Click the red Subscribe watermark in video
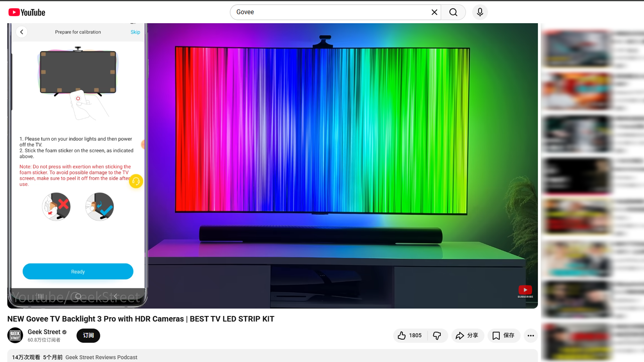 (x=525, y=291)
